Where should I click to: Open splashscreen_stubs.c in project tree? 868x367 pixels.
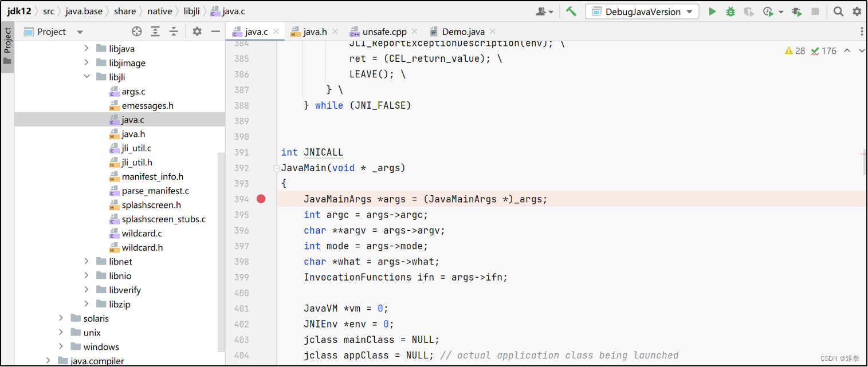pyautogui.click(x=158, y=219)
